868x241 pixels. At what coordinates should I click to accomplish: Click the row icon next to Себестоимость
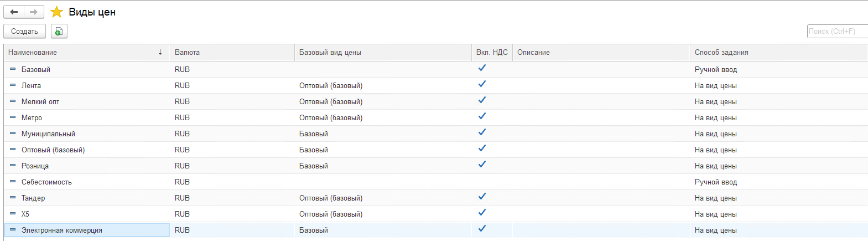(x=13, y=182)
